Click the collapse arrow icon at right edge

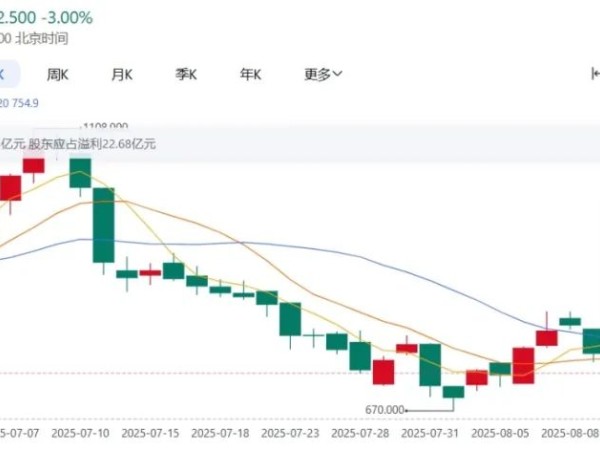pyautogui.click(x=595, y=73)
